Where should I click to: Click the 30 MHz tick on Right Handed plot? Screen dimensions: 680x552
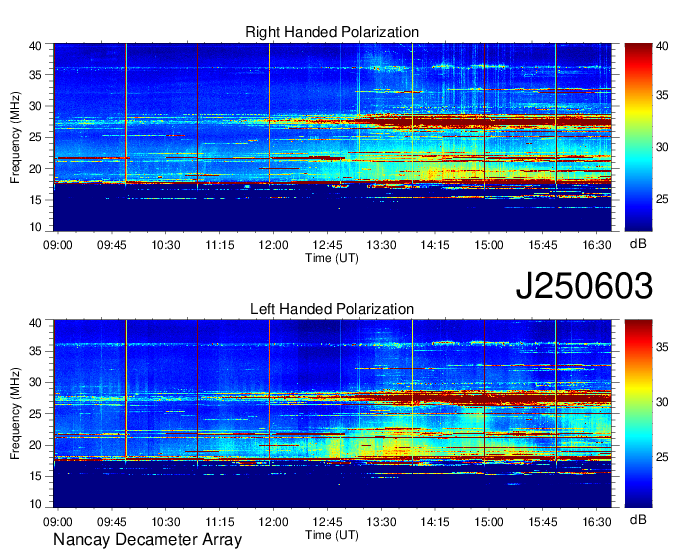[x=35, y=106]
